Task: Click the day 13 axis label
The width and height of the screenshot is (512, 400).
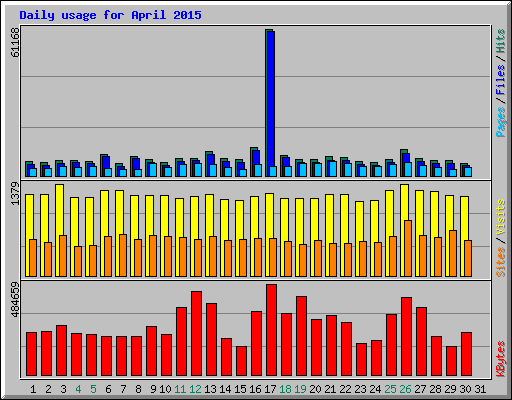Action: pos(210,389)
